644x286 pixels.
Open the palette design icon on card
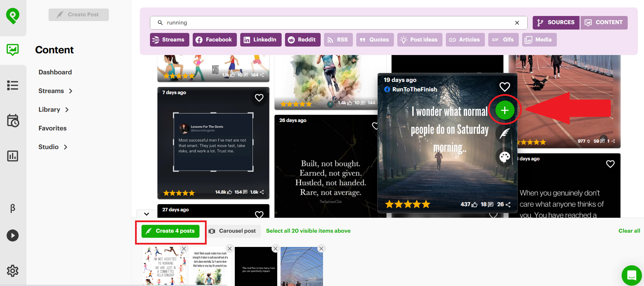(505, 157)
